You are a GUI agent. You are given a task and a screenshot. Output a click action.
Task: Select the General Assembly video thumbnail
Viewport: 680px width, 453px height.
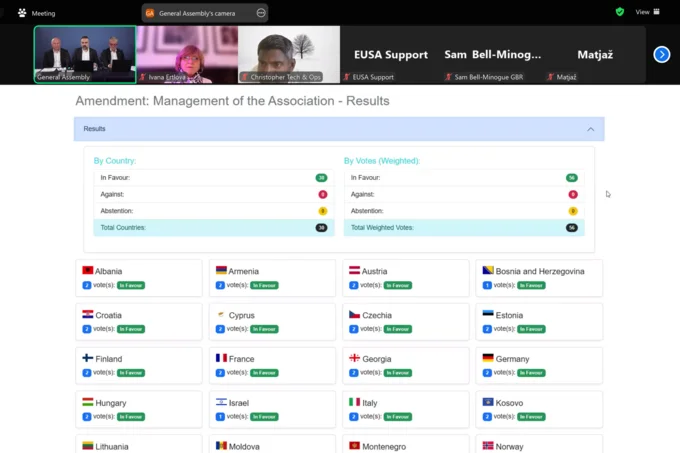tap(85, 53)
